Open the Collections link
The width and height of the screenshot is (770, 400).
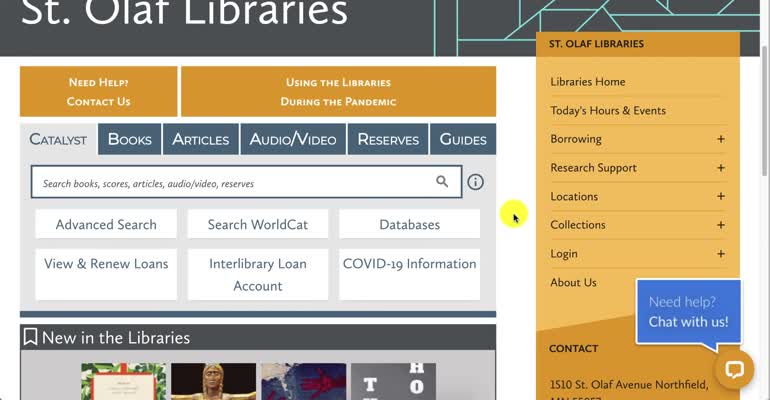click(578, 225)
